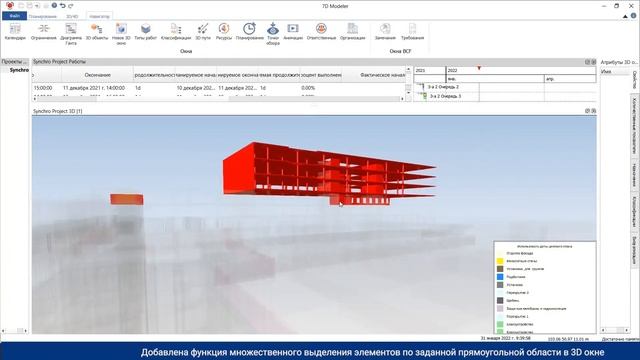Click the процент выполнения column header
This screenshot has width=640, height=360.
tap(321, 75)
